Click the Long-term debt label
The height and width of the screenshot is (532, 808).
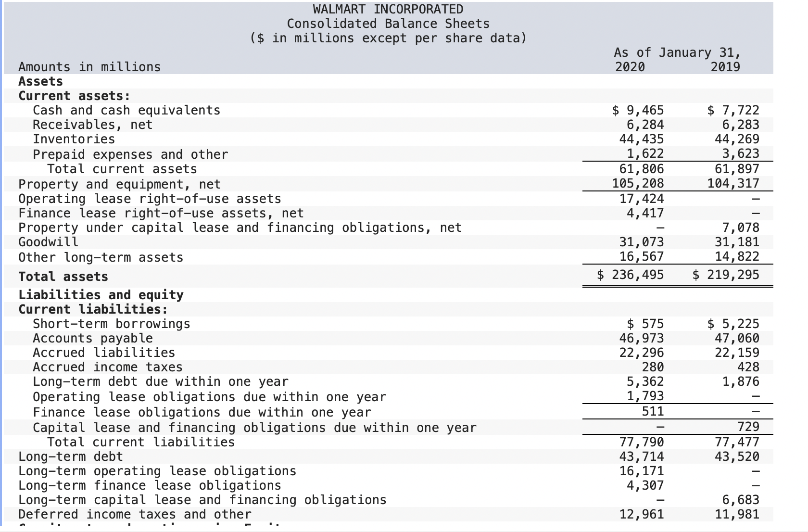(x=71, y=456)
